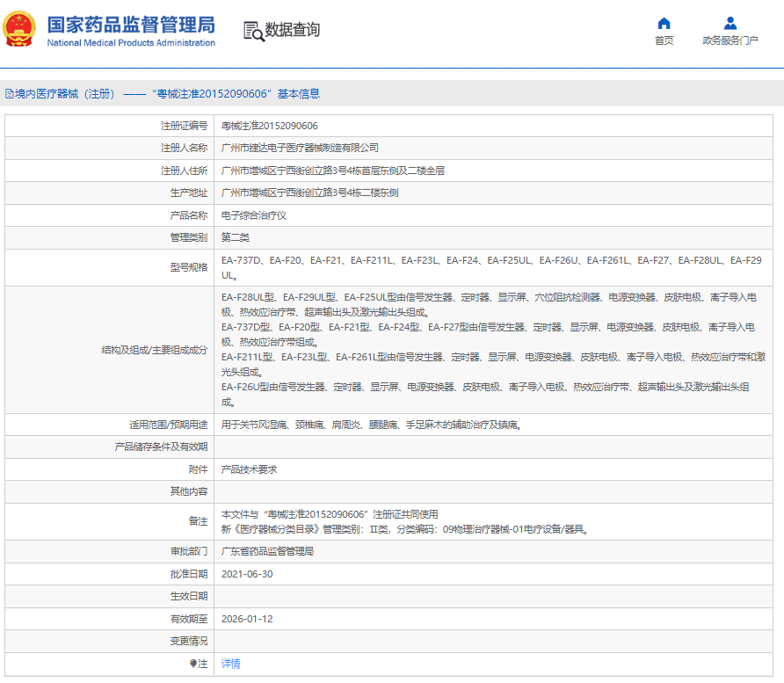Screen dimensions: 784x683
Task: Click the 产品储存条件及有效期 label
Action: pos(161,447)
